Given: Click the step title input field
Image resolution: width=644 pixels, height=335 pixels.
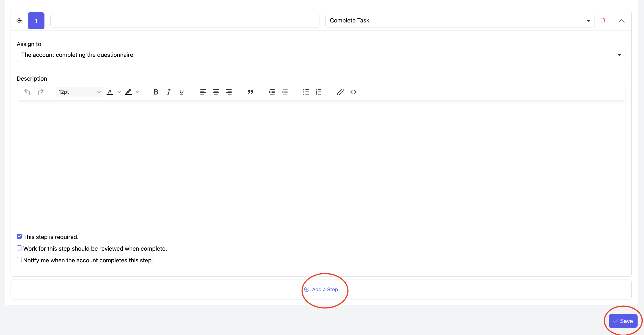Looking at the screenshot, I should point(184,21).
